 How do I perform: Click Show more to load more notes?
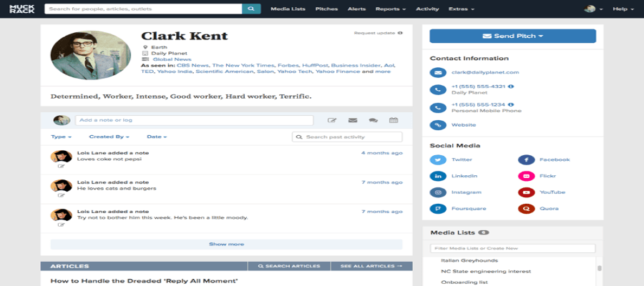coord(226,244)
